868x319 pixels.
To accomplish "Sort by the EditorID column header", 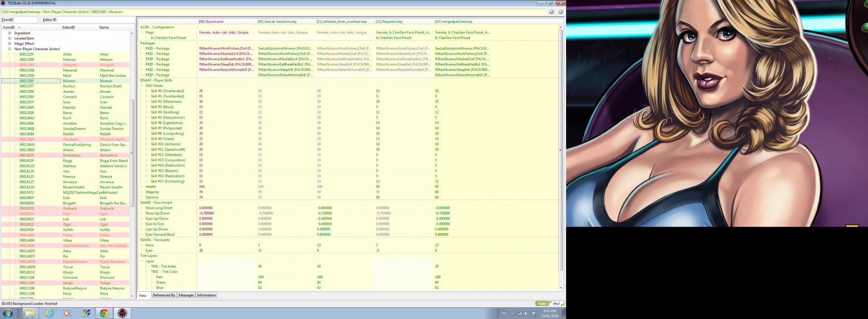I will tap(79, 28).
